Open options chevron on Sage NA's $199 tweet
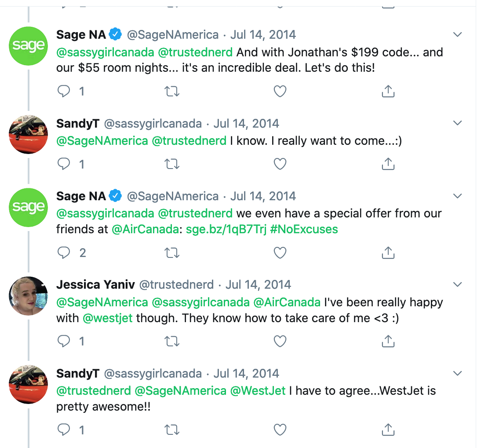The width and height of the screenshot is (481, 448). [x=457, y=34]
